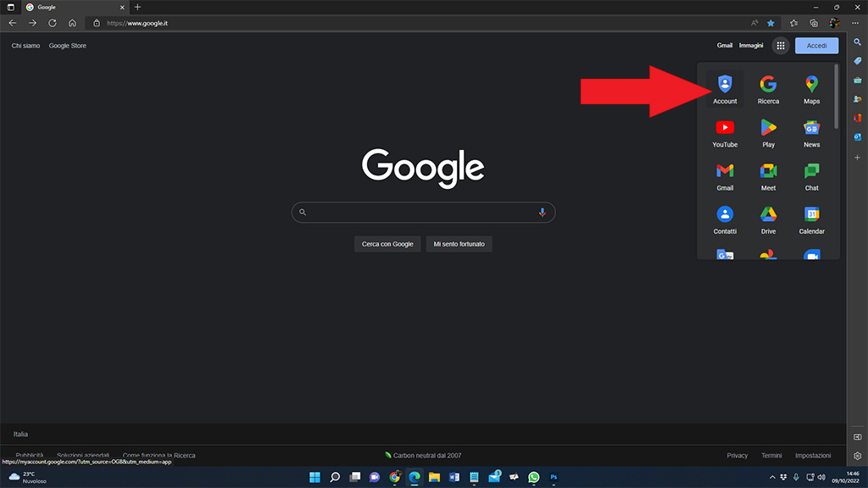Open the Impostazioni footer menu
This screenshot has width=868, height=488.
813,455
